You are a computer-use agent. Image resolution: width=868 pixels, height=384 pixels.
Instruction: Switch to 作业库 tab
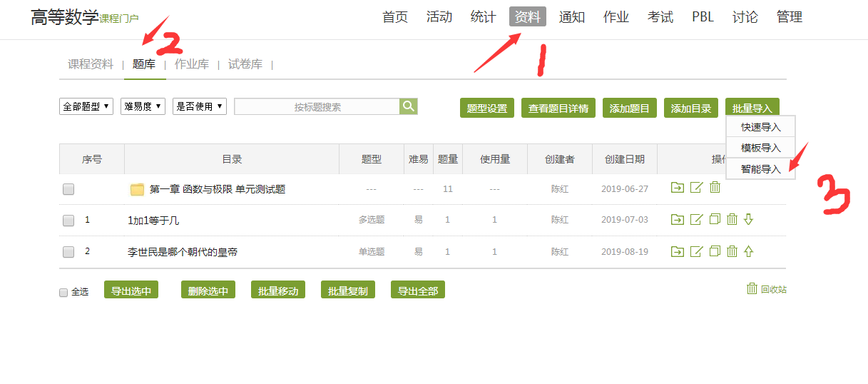point(192,64)
